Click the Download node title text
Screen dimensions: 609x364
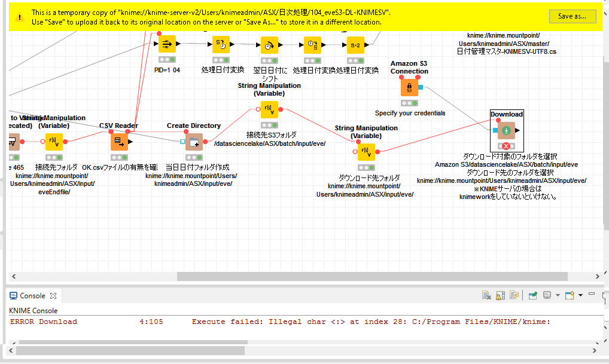tap(507, 114)
